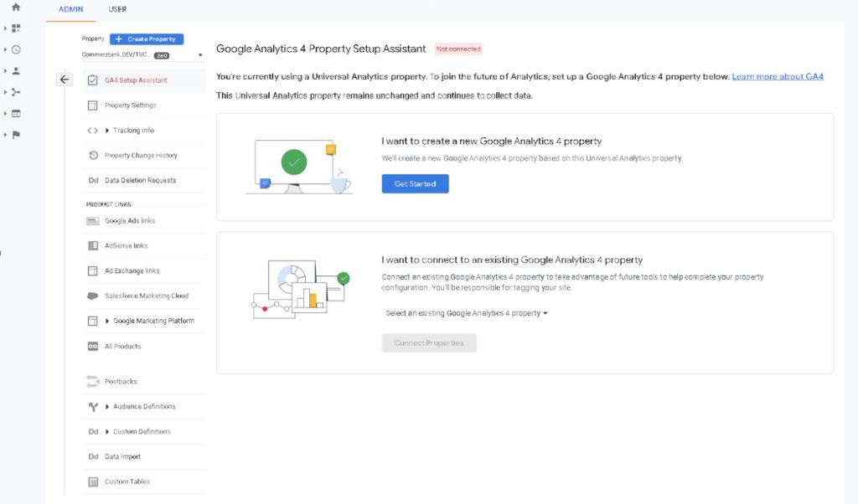Screen dimensions: 858x504
Task: Expand the Audience section arrow in left nav
Action: tap(5, 71)
